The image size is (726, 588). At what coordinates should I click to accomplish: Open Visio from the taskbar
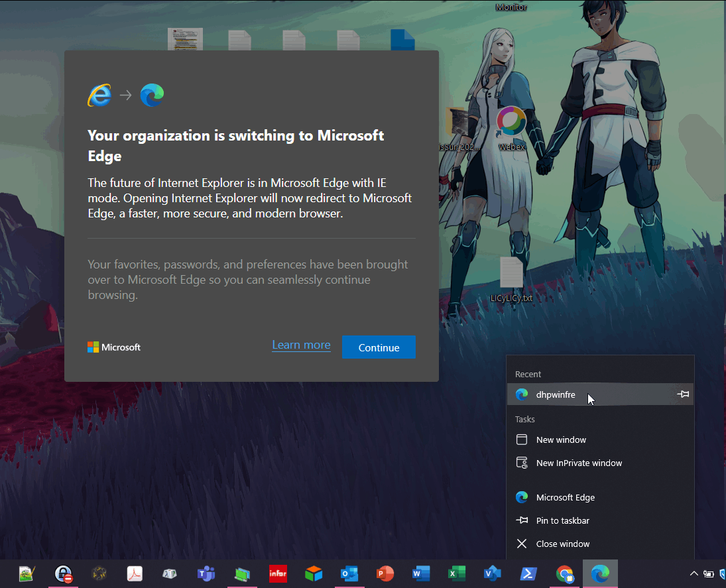pyautogui.click(x=492, y=574)
